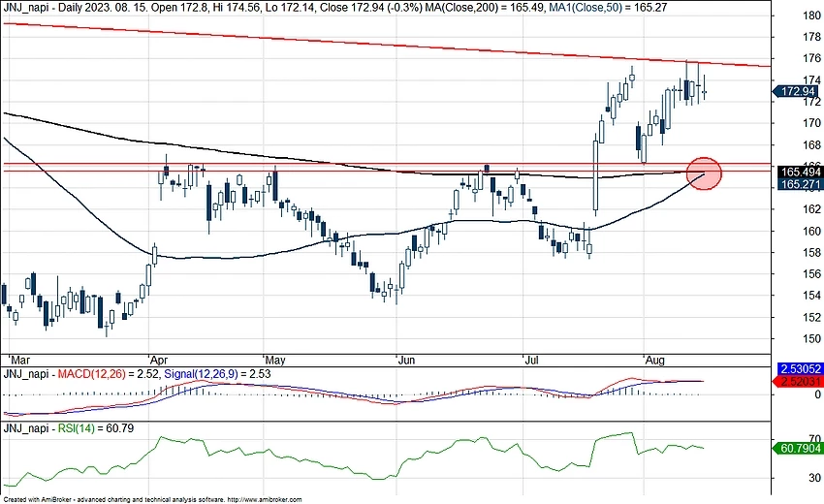Open the amibroker.com link in the footer
This screenshot has height=504, width=824.
(266, 500)
